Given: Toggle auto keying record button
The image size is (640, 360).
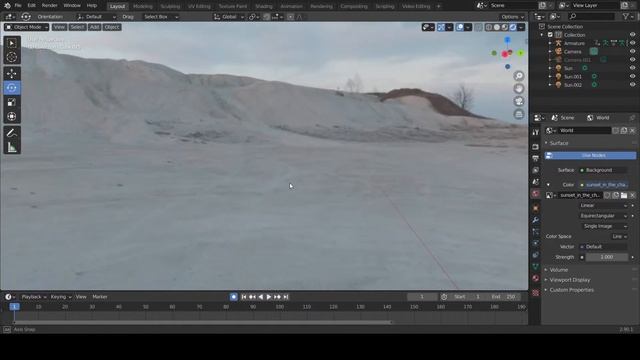Looking at the screenshot, I should click(x=233, y=297).
